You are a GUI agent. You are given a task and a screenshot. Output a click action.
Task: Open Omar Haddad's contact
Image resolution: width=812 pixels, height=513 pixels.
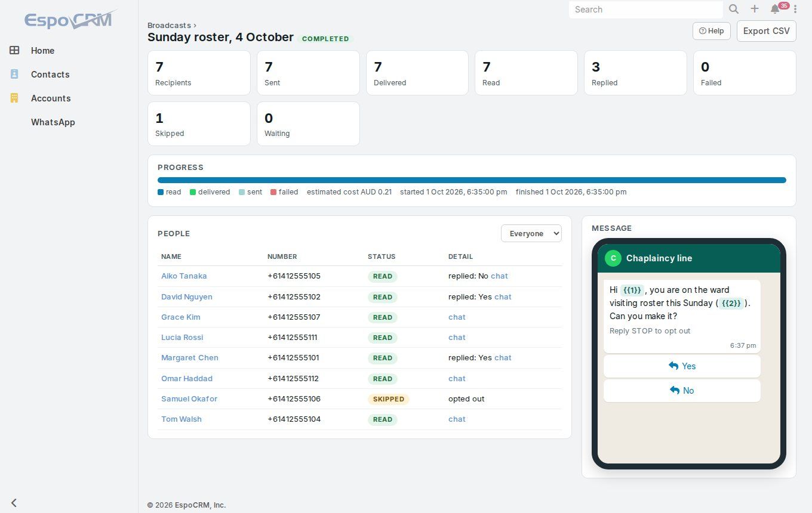[187, 379]
